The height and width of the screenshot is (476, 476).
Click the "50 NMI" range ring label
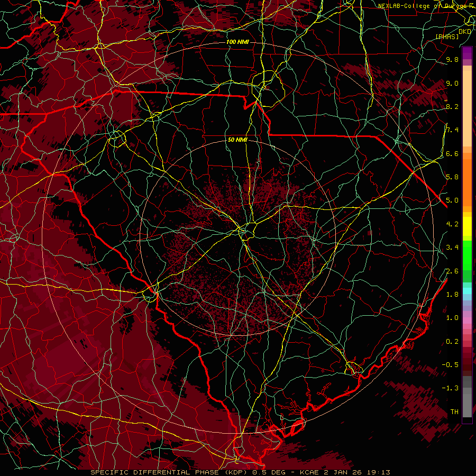(237, 140)
